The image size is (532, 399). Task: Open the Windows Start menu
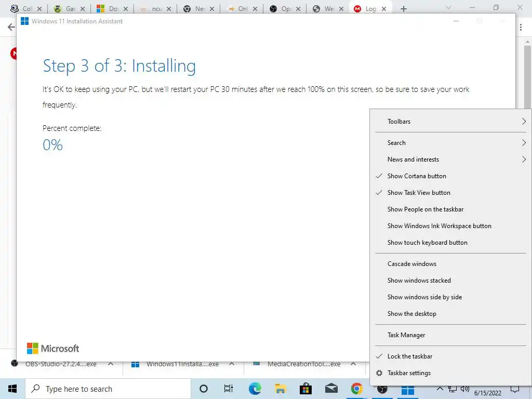coord(12,389)
